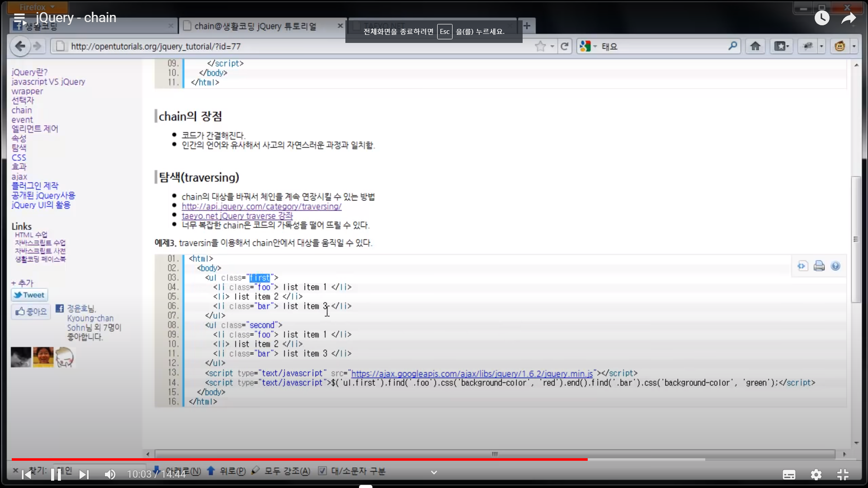The height and width of the screenshot is (488, 868).
Task: Toggle subtitles captions button
Action: coord(789,474)
